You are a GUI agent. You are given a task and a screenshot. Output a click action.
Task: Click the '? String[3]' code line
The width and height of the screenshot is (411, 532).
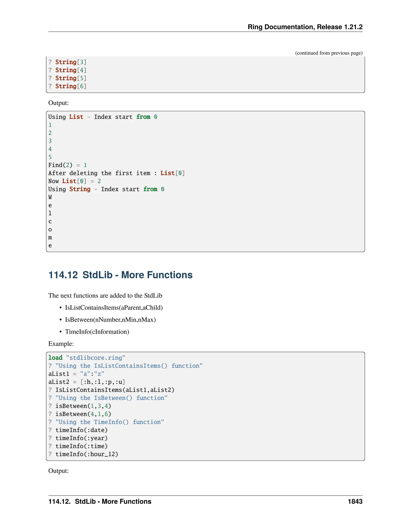[67, 62]
